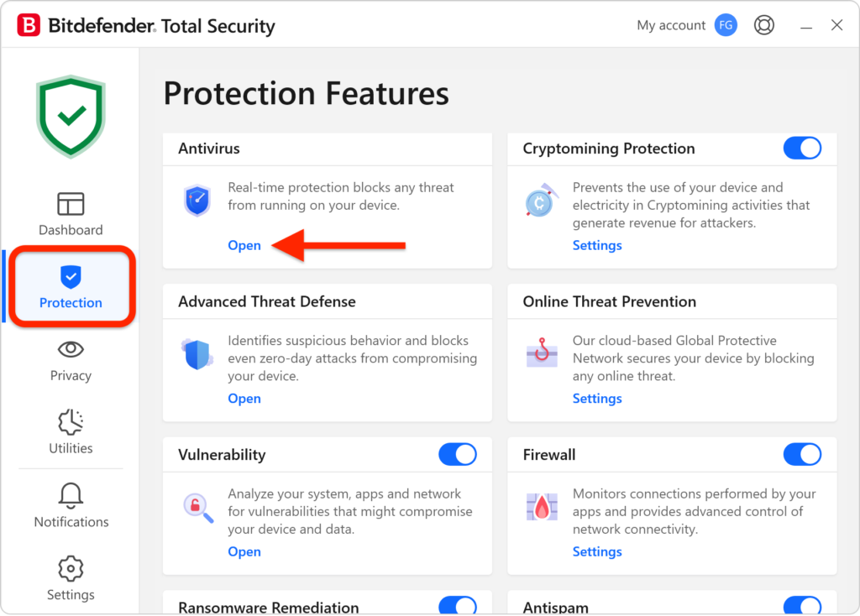Disable the Cryptomining Protection toggle
The height and width of the screenshot is (616, 860).
(x=802, y=149)
